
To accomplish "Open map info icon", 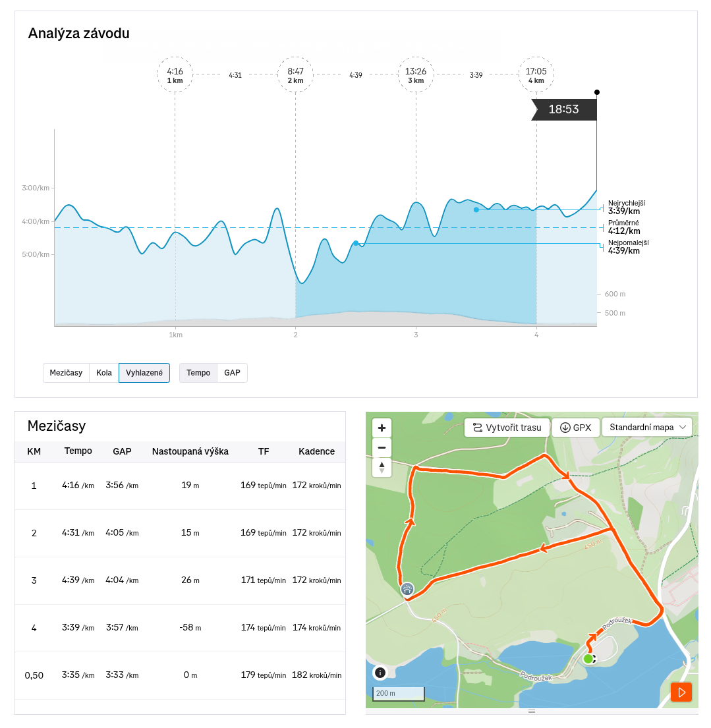I will pos(380,672).
